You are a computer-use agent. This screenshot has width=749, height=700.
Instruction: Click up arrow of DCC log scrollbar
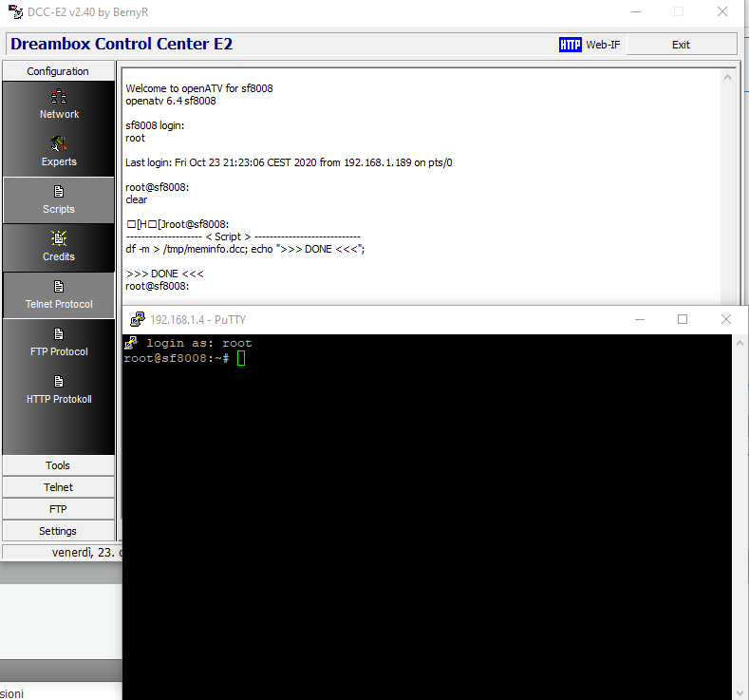[x=727, y=77]
